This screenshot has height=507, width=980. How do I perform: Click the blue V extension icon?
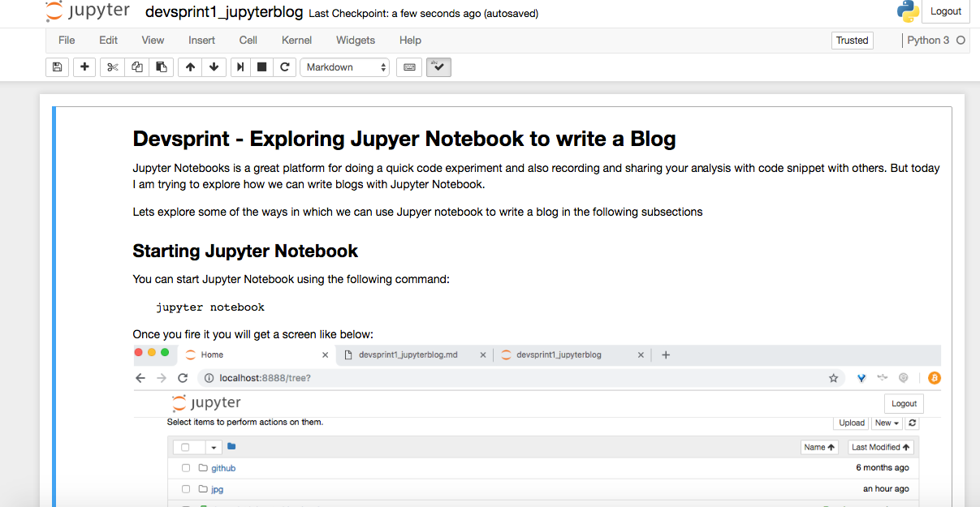coord(861,378)
